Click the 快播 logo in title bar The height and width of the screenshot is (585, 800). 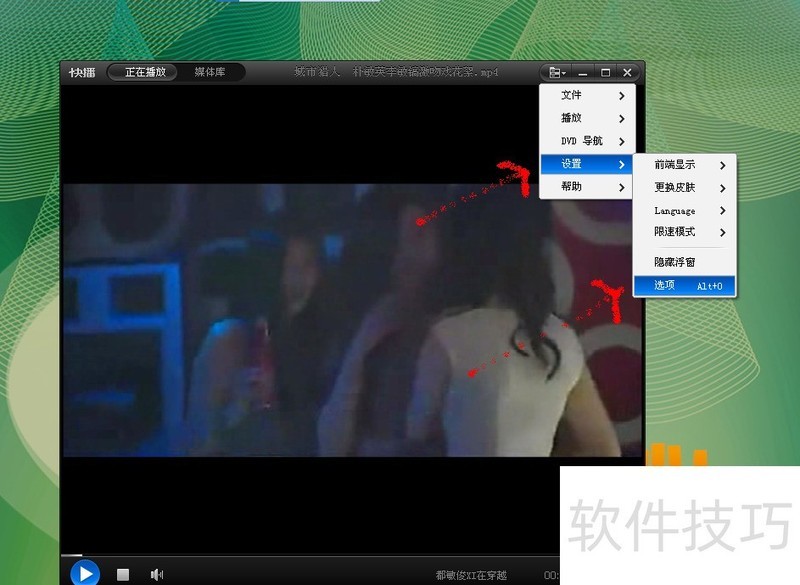82,72
